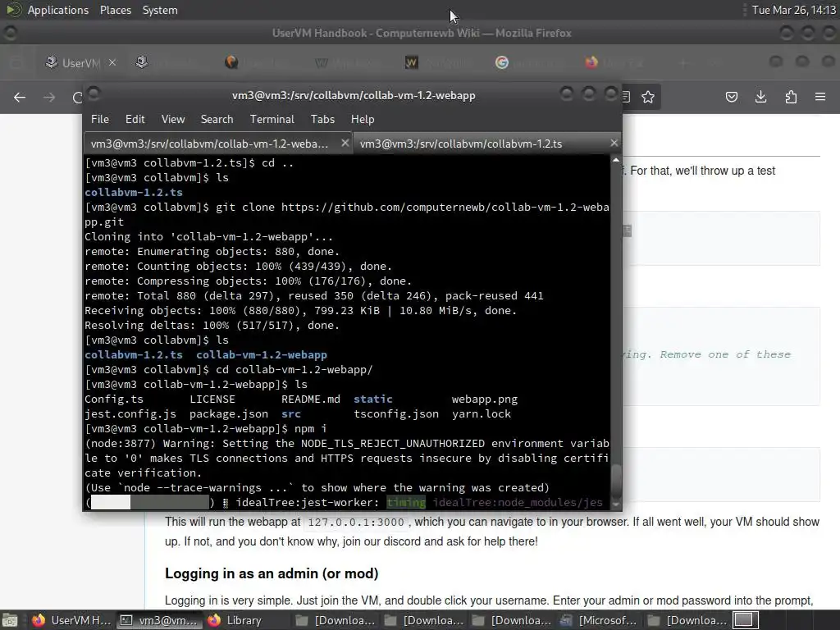Switch to vm3@vm... terminal taskbar entry
Screen dimensions: 840x630
158,620
